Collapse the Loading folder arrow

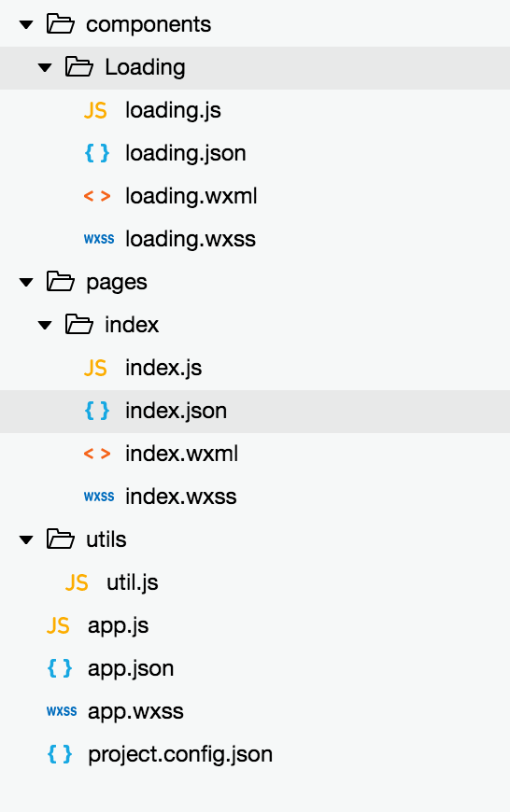pos(45,67)
